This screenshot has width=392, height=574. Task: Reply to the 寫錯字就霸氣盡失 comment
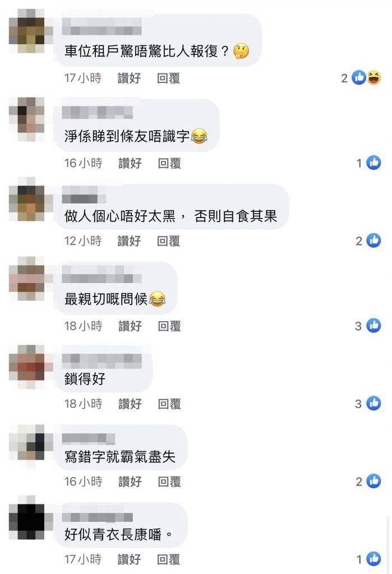point(169,482)
